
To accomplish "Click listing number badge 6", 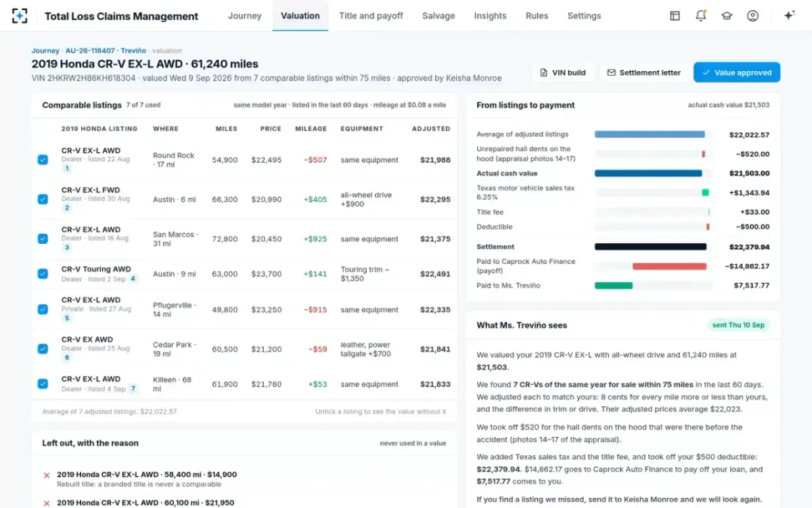I will point(67,357).
